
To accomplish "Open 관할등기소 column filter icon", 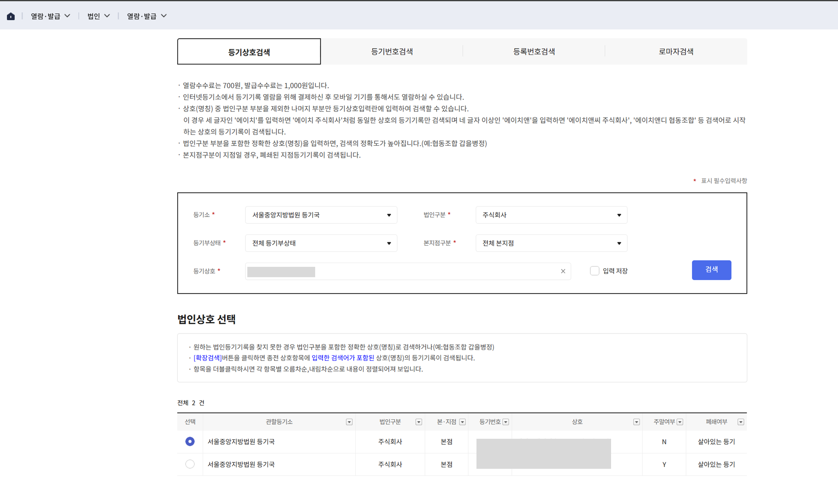I will pos(349,422).
